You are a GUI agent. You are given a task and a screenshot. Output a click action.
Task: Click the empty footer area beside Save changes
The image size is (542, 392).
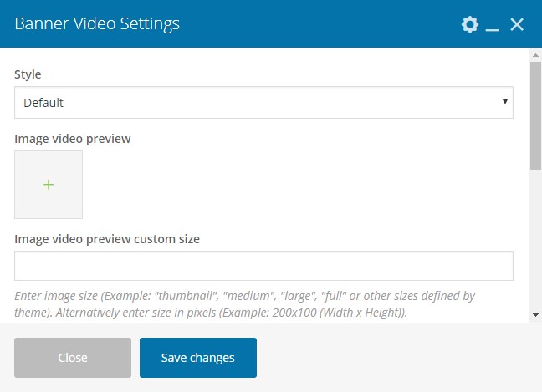point(394,358)
